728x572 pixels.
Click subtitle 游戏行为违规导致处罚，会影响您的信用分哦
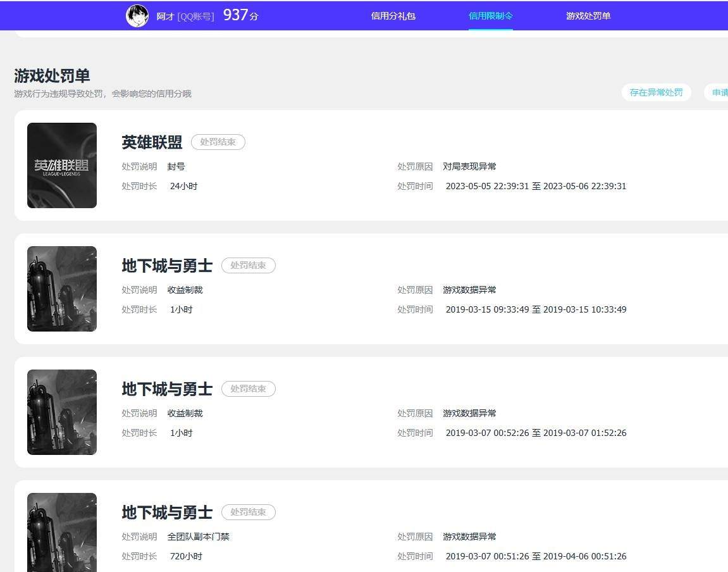[x=102, y=94]
